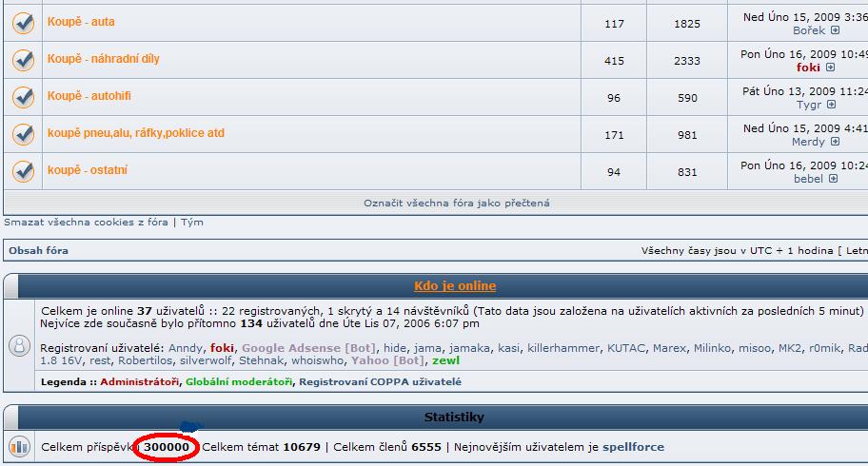Screen dimensions: 868x466
Task: Go to Obsah fóra index link
Action: 38,251
